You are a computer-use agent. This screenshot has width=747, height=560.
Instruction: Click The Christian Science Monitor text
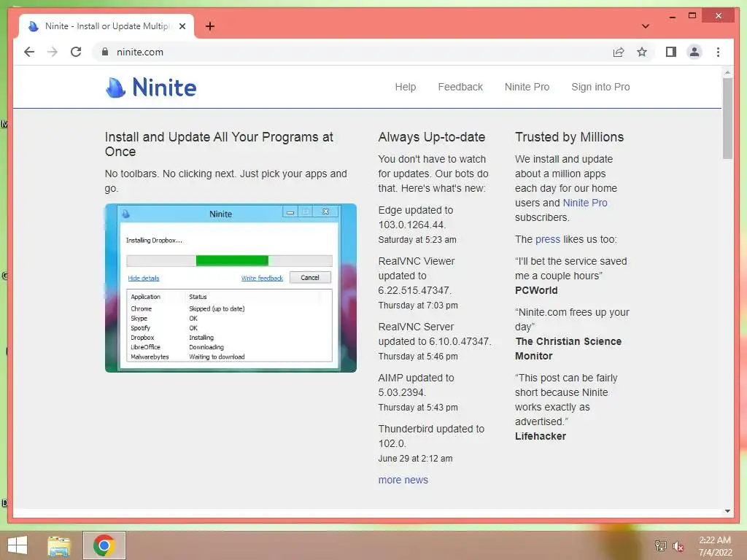click(568, 349)
